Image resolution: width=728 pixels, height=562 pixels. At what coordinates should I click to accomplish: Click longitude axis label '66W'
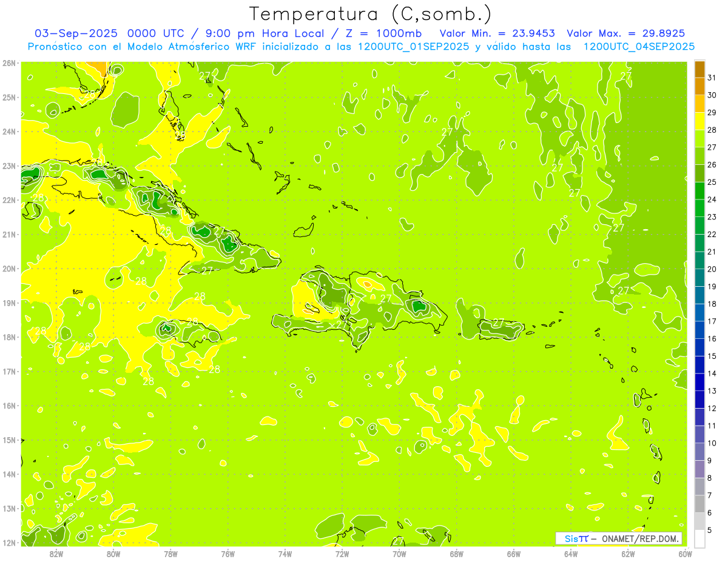[514, 554]
